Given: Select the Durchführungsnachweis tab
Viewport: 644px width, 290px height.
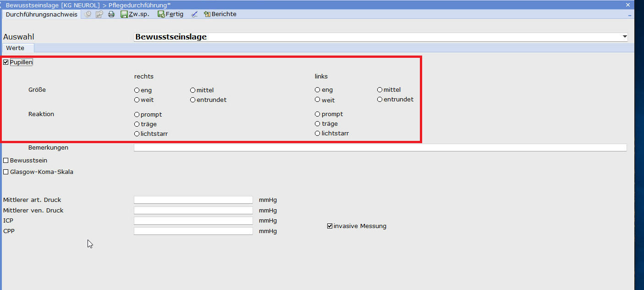Looking at the screenshot, I should tap(42, 14).
